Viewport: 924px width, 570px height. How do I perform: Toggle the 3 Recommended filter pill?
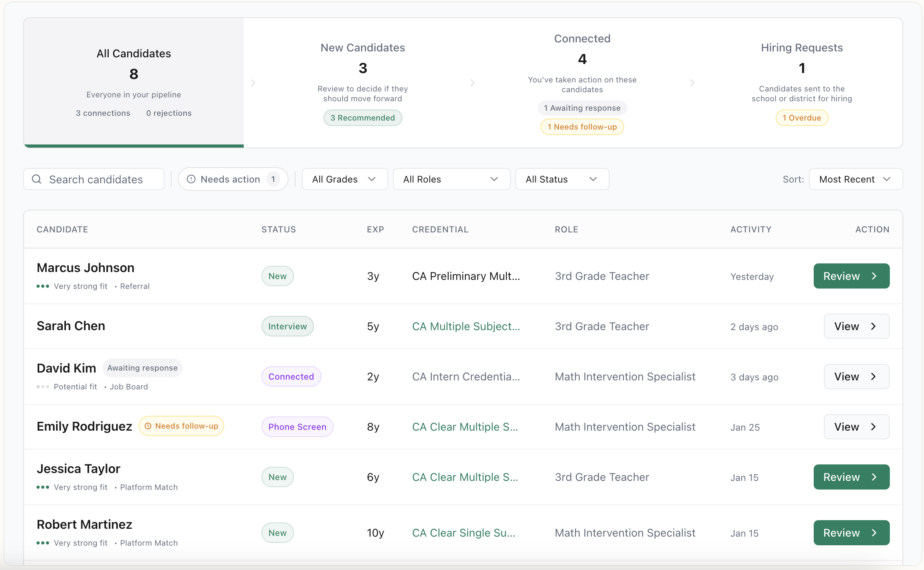(362, 118)
